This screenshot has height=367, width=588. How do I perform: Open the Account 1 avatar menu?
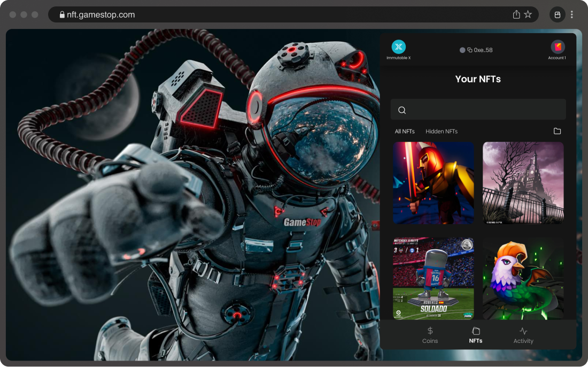pos(557,47)
